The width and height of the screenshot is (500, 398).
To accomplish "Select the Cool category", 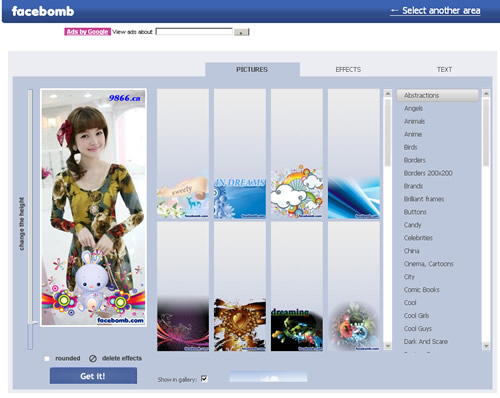I will tap(410, 303).
